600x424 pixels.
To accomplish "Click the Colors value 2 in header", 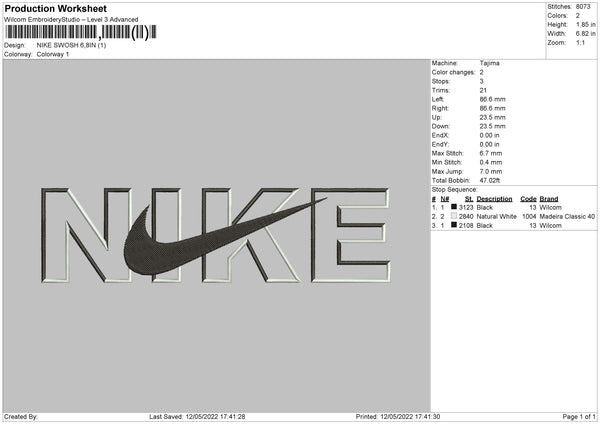I will point(578,16).
